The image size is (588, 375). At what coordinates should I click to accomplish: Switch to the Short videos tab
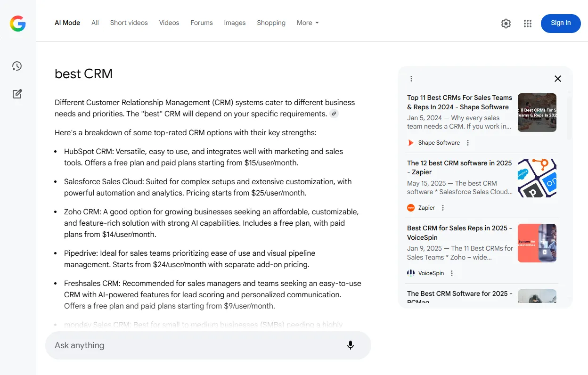(129, 23)
